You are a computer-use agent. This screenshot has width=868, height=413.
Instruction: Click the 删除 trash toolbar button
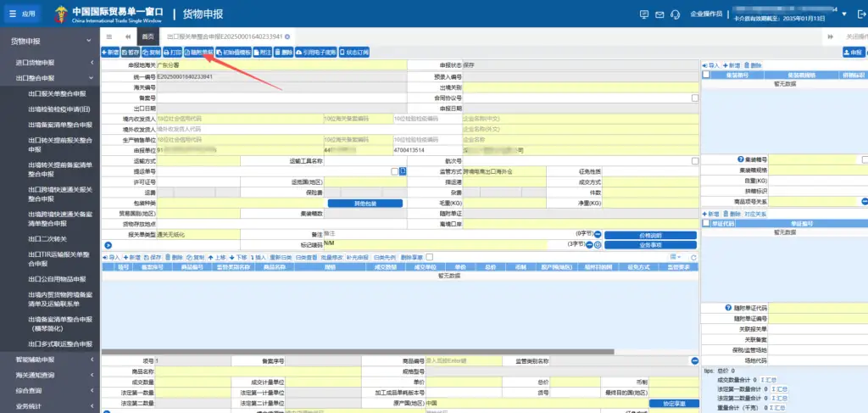284,52
